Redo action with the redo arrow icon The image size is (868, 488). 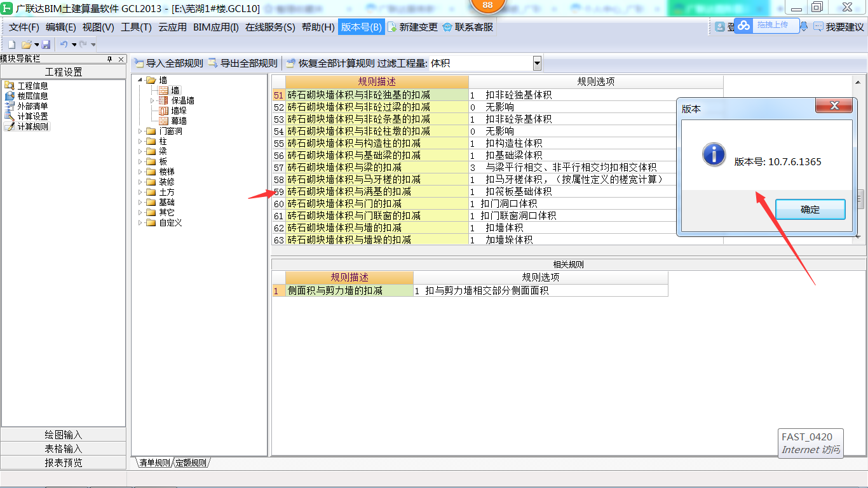point(83,44)
